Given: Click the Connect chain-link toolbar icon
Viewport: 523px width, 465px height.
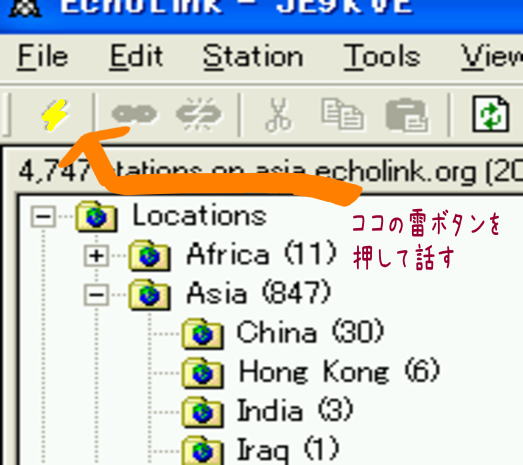Looking at the screenshot, I should pos(134,114).
